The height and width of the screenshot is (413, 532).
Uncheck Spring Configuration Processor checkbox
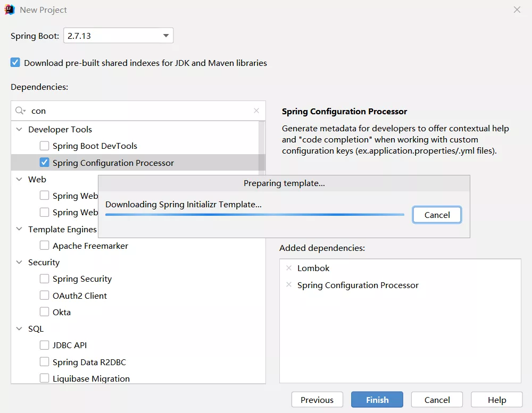[x=45, y=163]
